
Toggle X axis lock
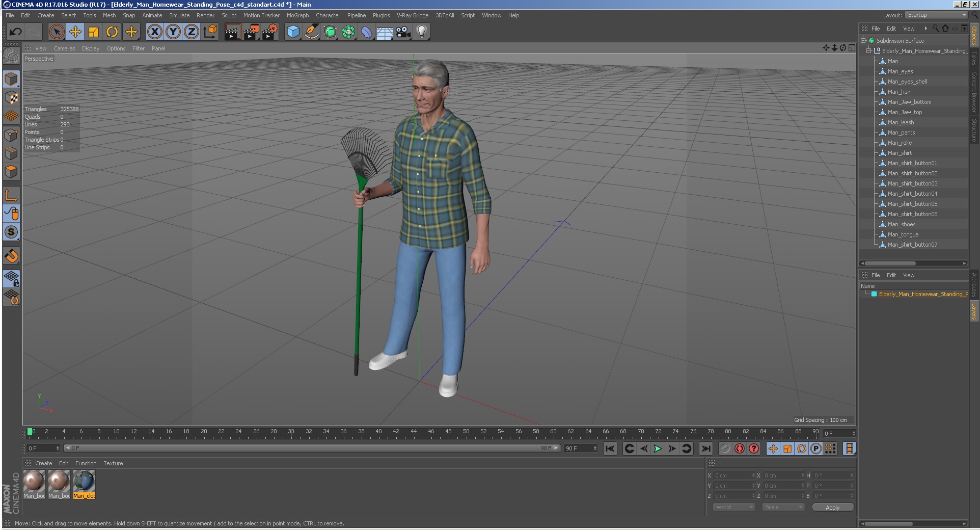[155, 32]
